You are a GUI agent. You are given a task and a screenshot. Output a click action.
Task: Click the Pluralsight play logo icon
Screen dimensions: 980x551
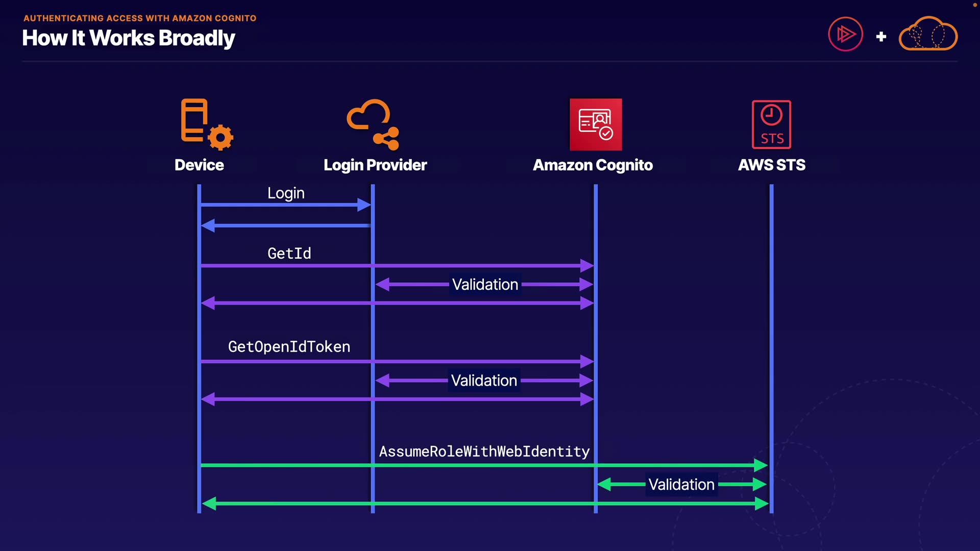(x=845, y=35)
